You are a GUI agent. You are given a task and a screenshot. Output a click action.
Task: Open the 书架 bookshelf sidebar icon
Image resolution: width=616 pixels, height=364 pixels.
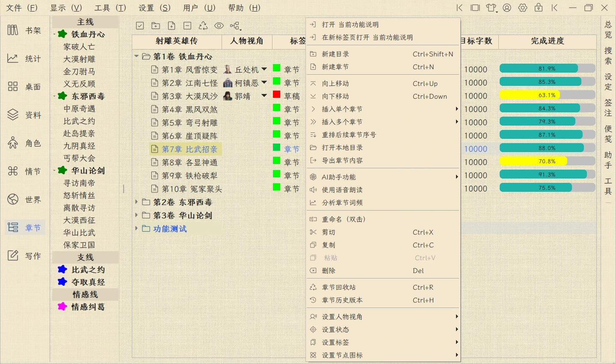click(13, 30)
